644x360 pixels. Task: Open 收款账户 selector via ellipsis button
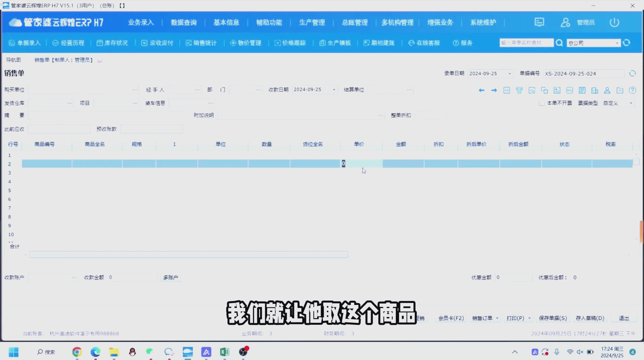coord(74,278)
